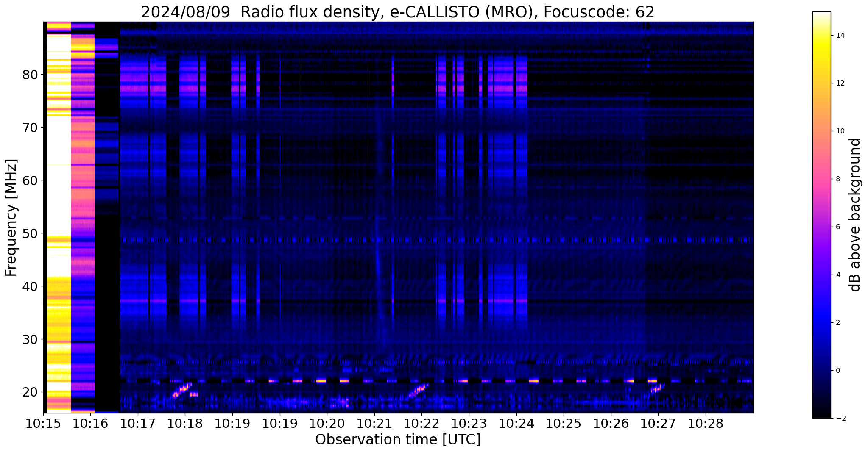Click the 10:15 time tick label
Image resolution: width=868 pixels, height=452 pixels.
tap(43, 424)
